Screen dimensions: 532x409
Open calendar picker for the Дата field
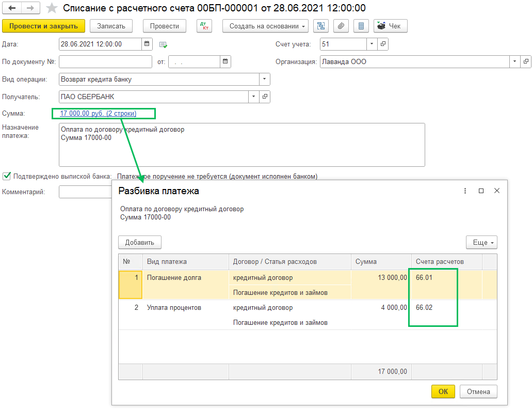pyautogui.click(x=147, y=44)
